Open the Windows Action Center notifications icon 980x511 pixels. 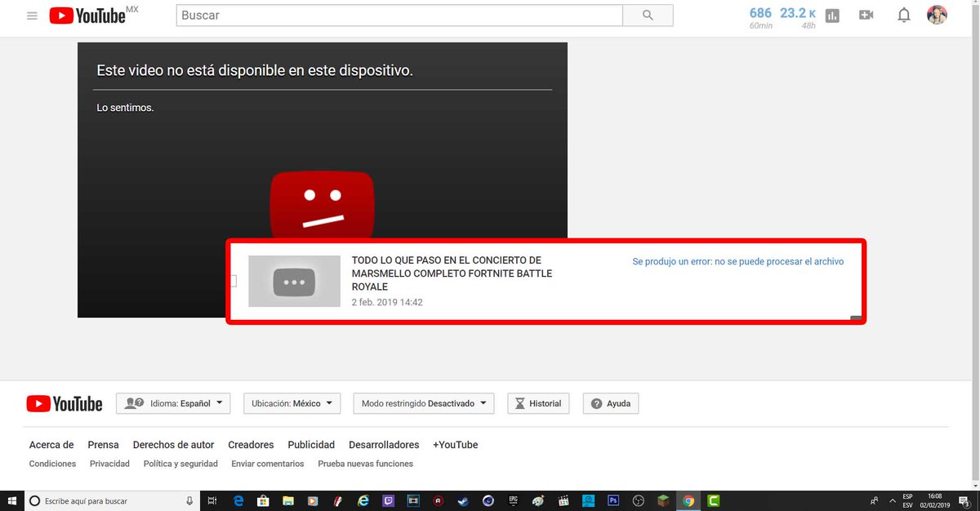point(963,500)
